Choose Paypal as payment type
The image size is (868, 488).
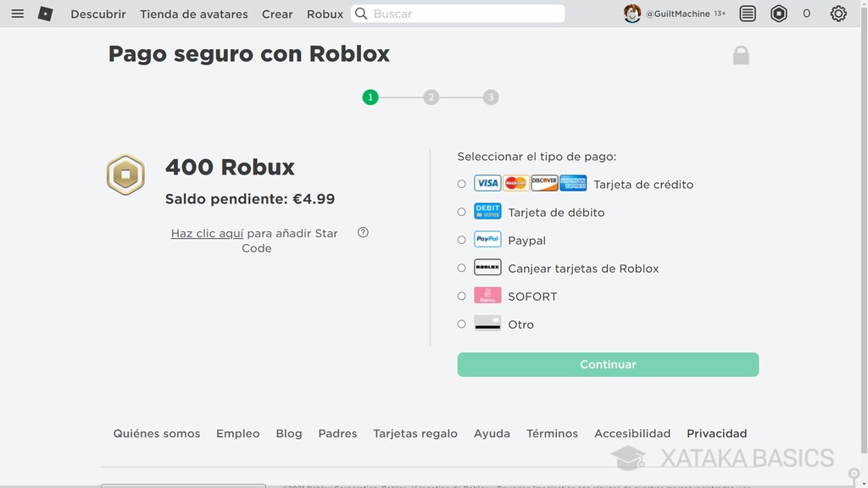point(461,240)
